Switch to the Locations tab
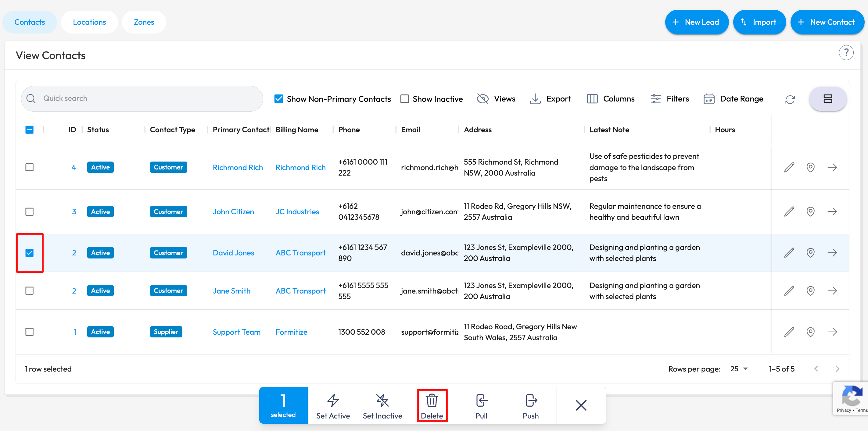Viewport: 868px width, 431px height. click(x=89, y=22)
